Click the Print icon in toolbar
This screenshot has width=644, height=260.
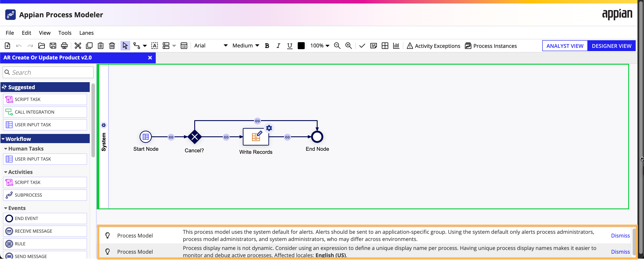(64, 46)
